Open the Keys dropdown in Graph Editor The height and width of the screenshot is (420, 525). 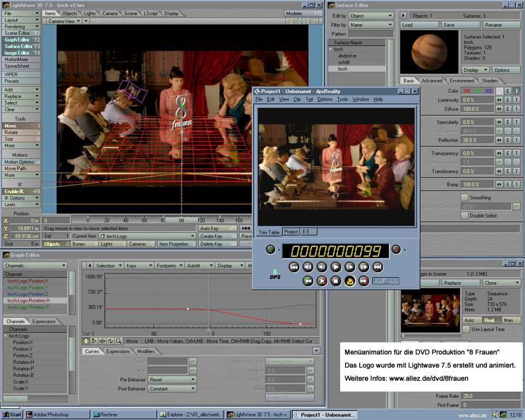[x=139, y=266]
